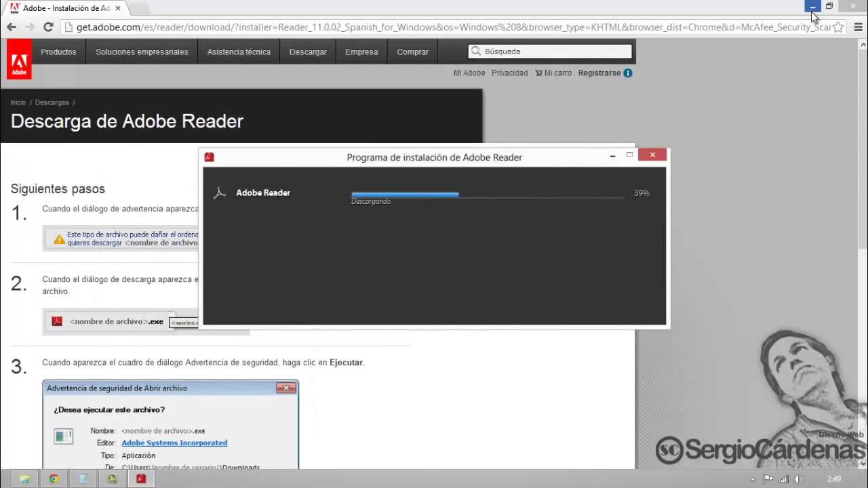Click the Registrarse link
Viewport: 868px width, 488px height.
click(x=599, y=73)
